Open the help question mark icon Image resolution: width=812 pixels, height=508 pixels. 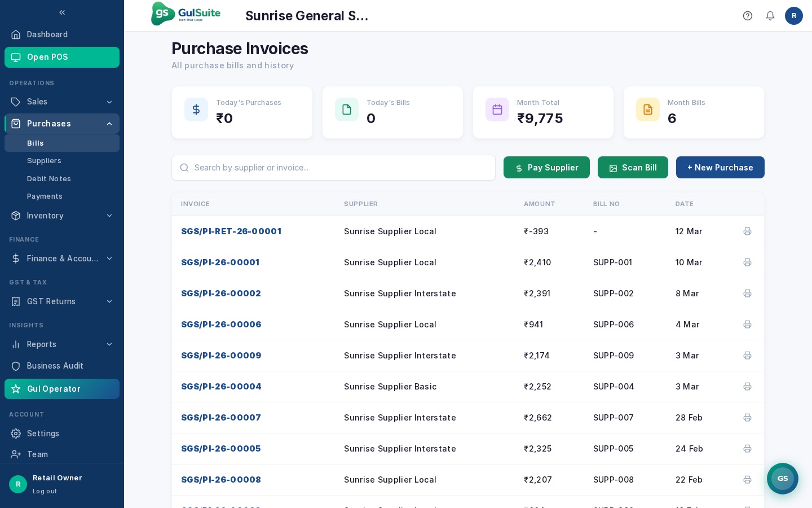pos(748,16)
